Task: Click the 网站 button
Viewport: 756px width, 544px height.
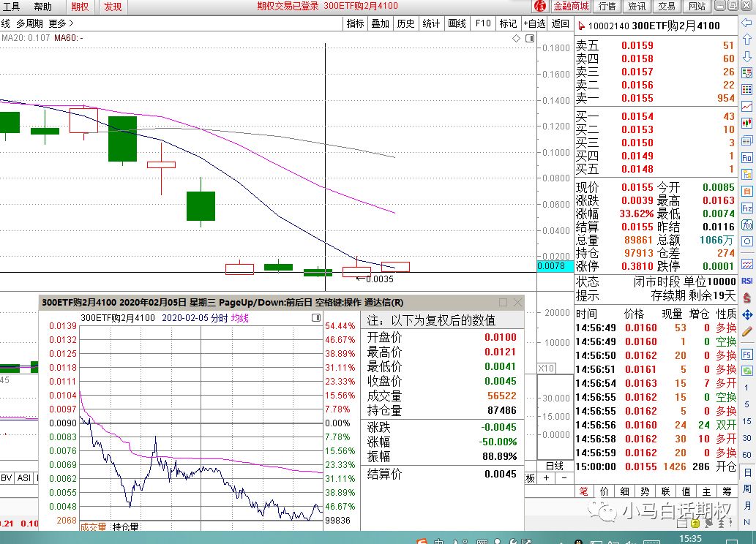Action: click(x=697, y=7)
